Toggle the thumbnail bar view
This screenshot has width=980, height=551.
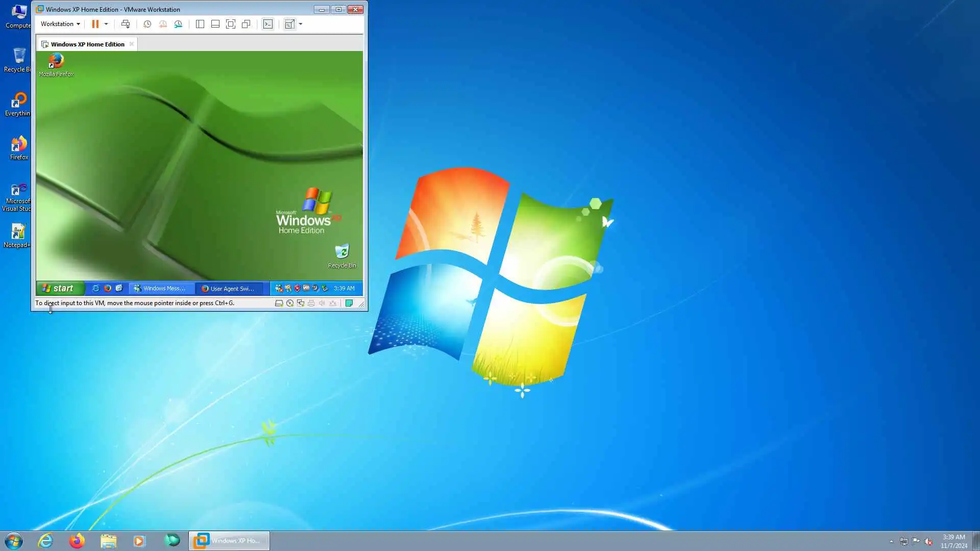[215, 24]
